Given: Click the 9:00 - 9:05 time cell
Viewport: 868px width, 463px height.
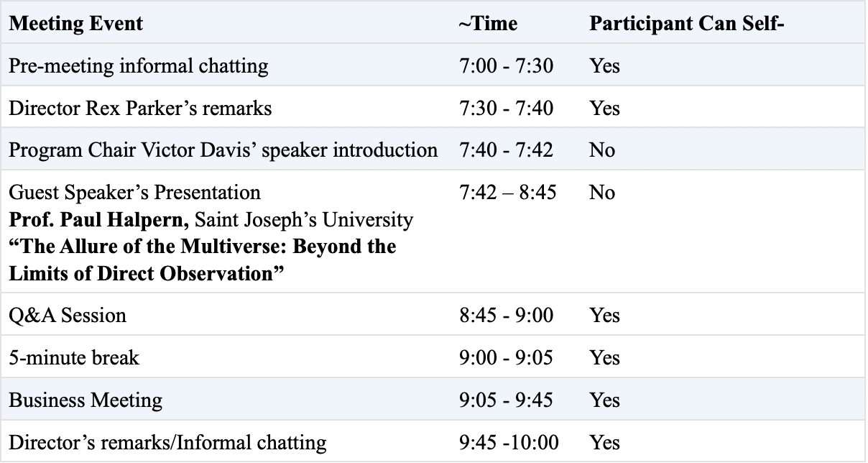Looking at the screenshot, I should pyautogui.click(x=506, y=357).
